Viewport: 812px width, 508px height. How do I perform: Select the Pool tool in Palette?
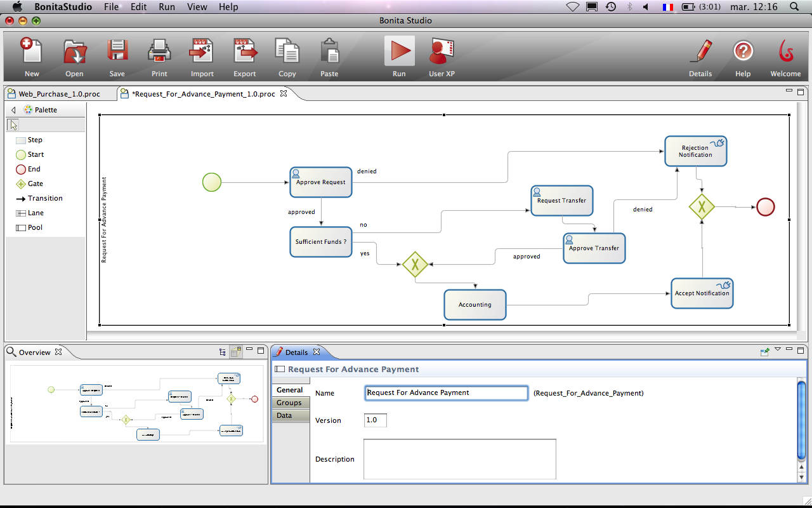click(29, 227)
